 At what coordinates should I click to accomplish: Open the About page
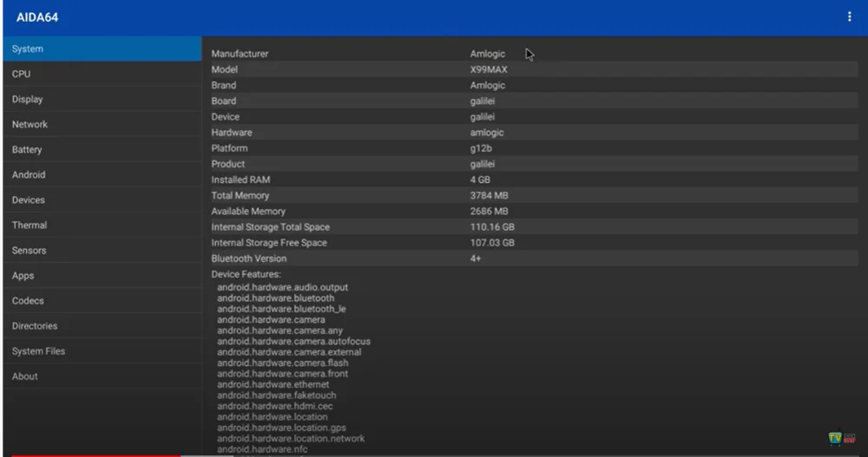[102, 376]
